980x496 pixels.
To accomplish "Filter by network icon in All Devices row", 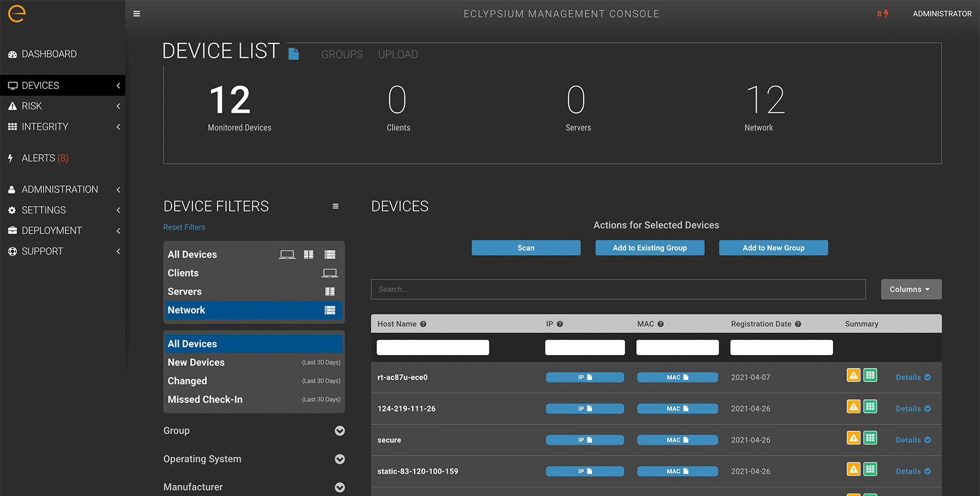I will click(x=330, y=254).
